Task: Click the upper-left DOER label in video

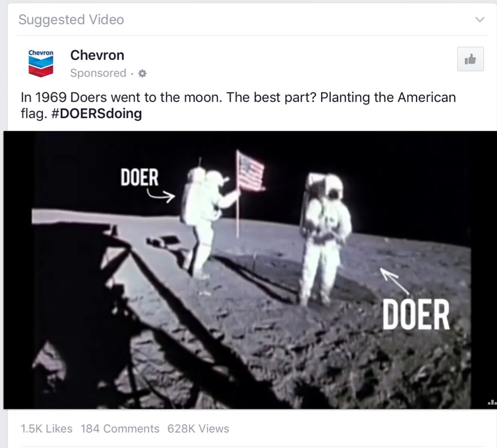Action: click(x=139, y=177)
